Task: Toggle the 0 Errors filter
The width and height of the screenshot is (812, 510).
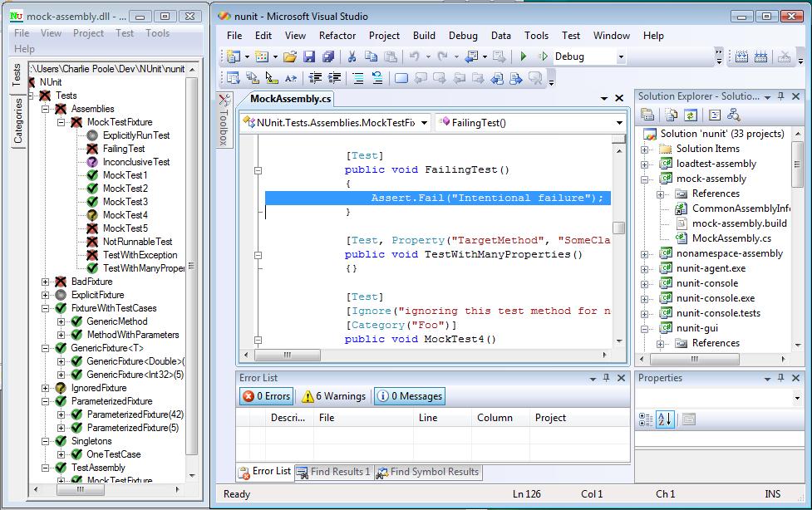Action: [266, 396]
